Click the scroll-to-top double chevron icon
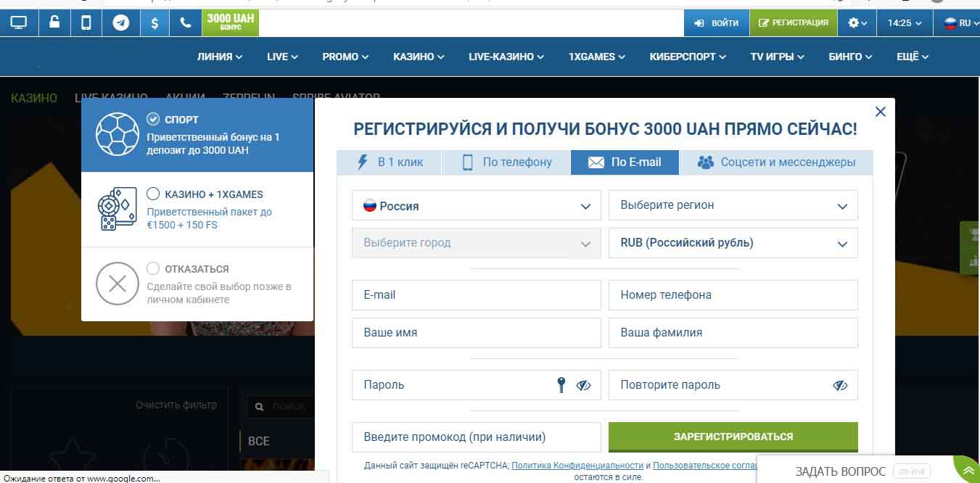The image size is (980, 483). (968, 471)
